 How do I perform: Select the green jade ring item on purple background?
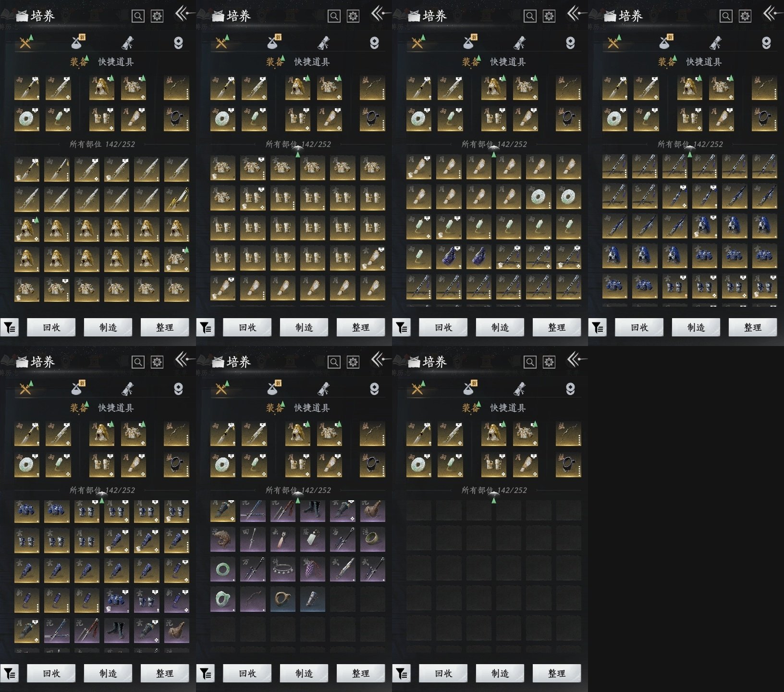click(223, 569)
